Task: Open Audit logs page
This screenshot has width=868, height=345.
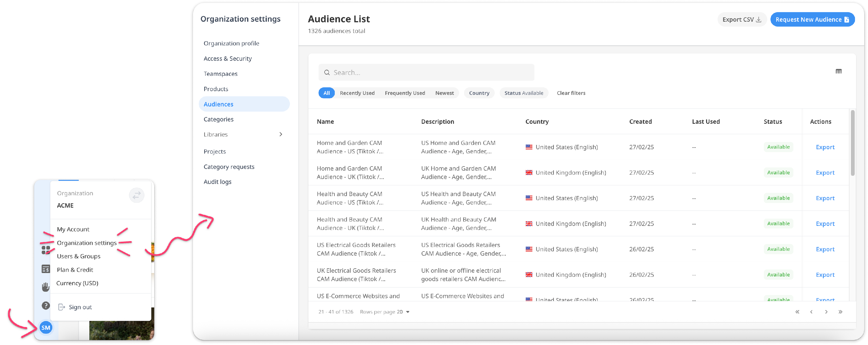Action: 217,182
